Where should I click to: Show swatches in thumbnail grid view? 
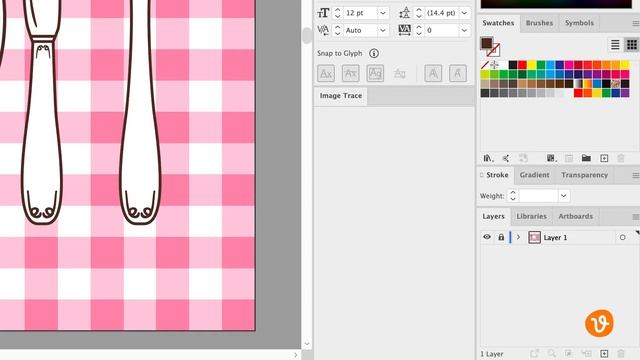pyautogui.click(x=631, y=44)
